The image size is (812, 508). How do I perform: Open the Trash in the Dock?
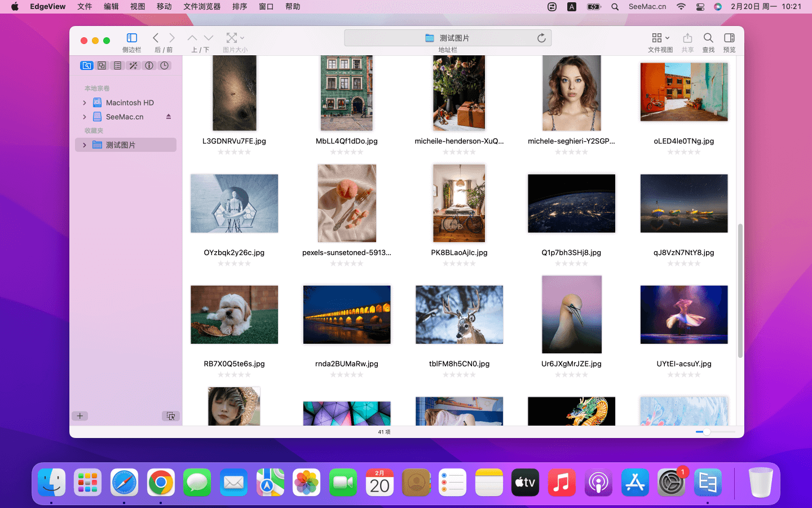coord(761,483)
